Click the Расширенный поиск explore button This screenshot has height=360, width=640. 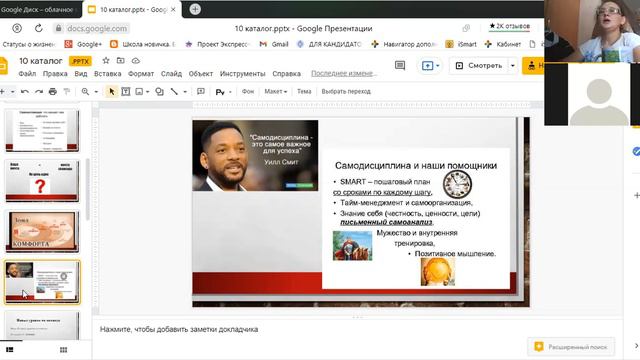(571, 347)
